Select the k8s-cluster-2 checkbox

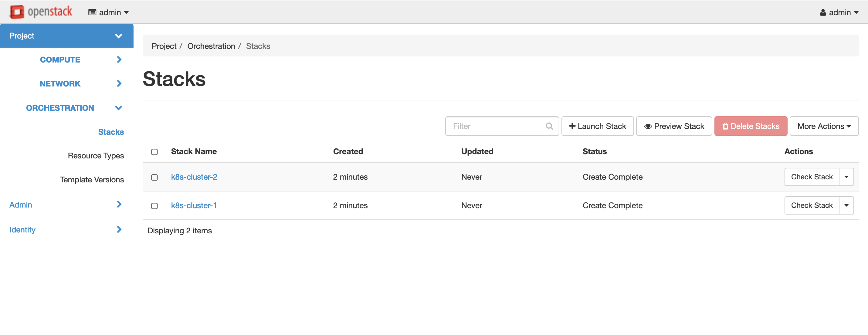(x=154, y=177)
